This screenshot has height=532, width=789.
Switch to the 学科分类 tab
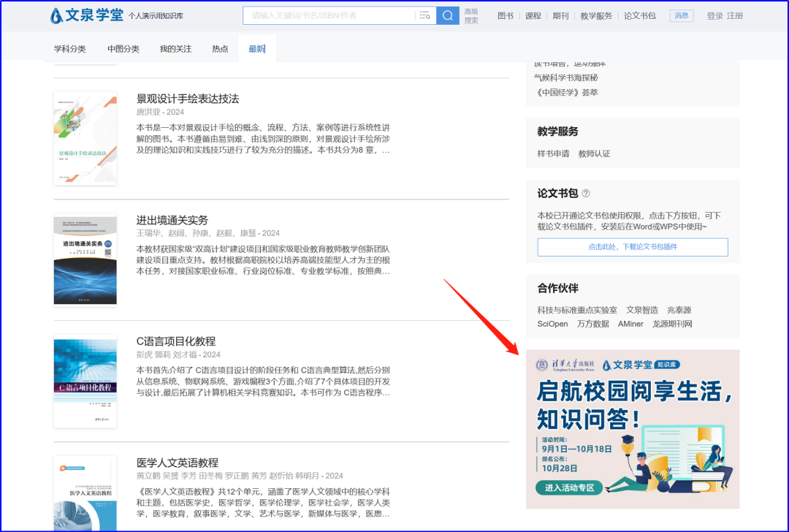(x=70, y=49)
